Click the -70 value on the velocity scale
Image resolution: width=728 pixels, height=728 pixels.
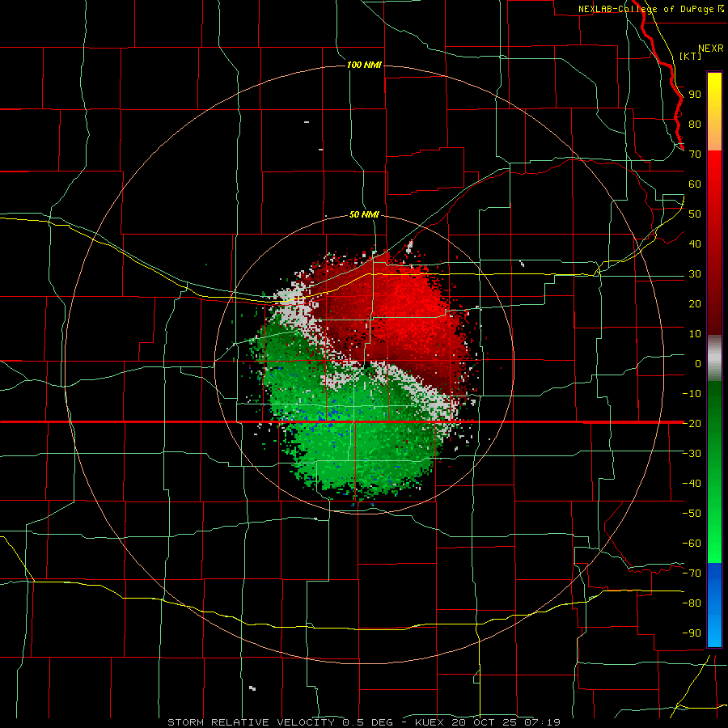692,574
